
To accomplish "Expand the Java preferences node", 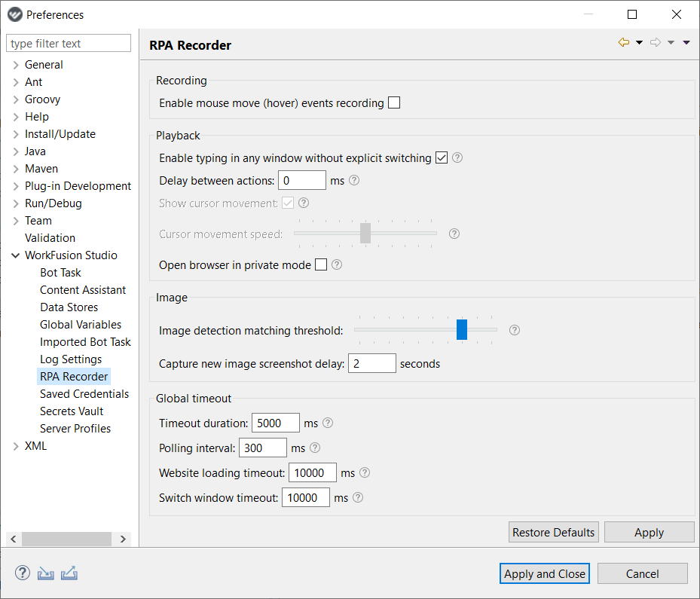I will (x=16, y=151).
